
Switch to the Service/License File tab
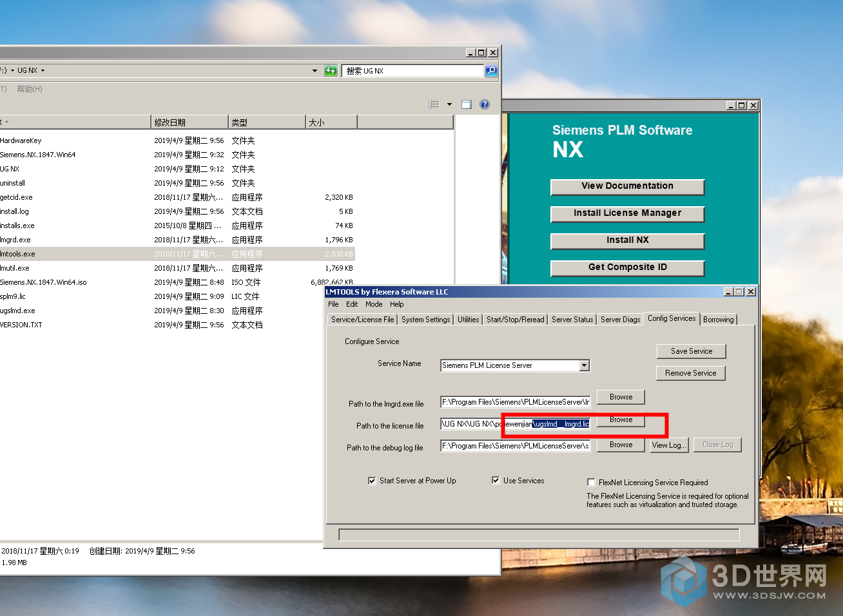[362, 320]
